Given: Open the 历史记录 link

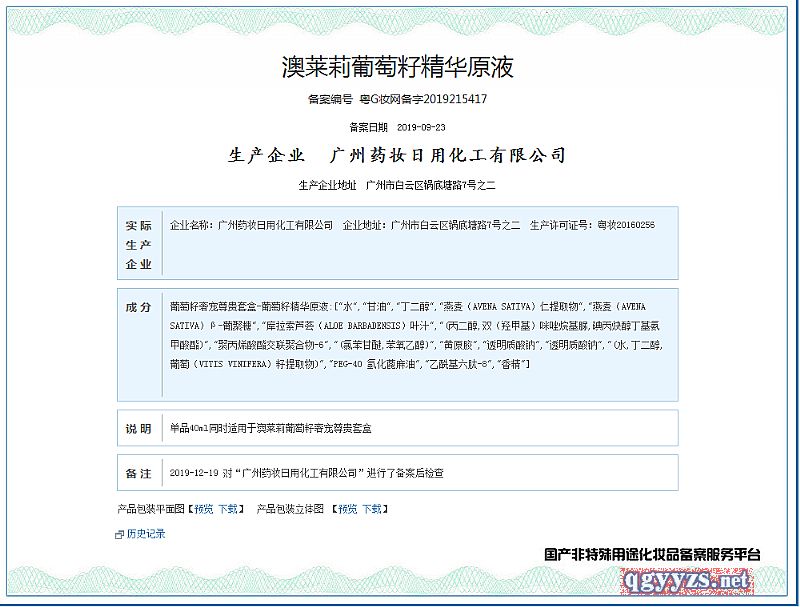Looking at the screenshot, I should point(146,534).
